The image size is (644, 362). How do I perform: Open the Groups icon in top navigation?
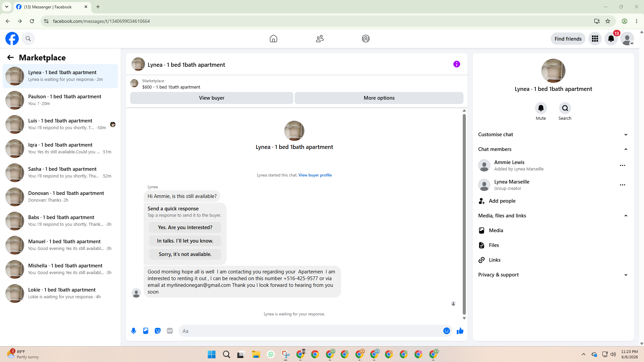coord(366,39)
